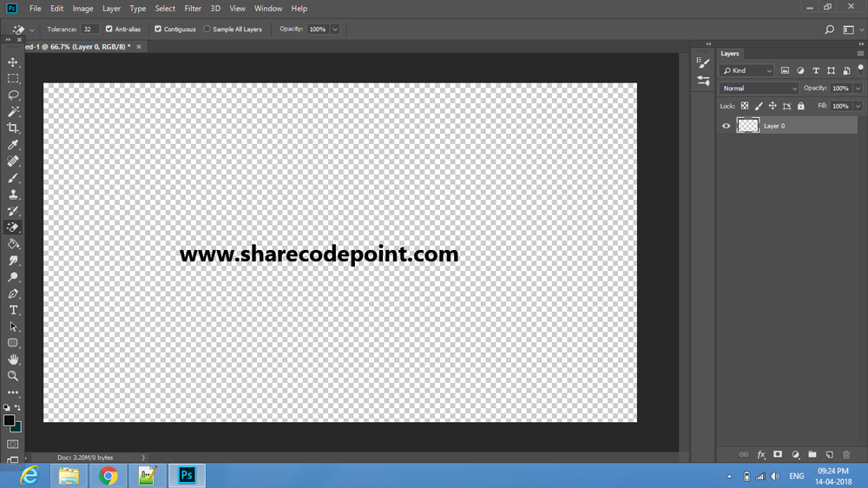868x488 pixels.
Task: Delete layer with trash icon
Action: coord(846,455)
